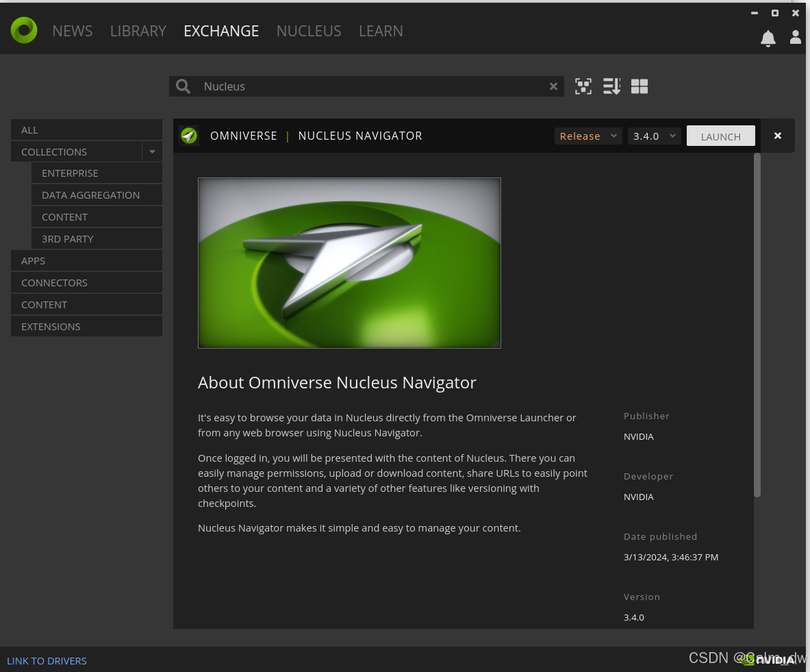Launch Nucleus Navigator

point(720,136)
